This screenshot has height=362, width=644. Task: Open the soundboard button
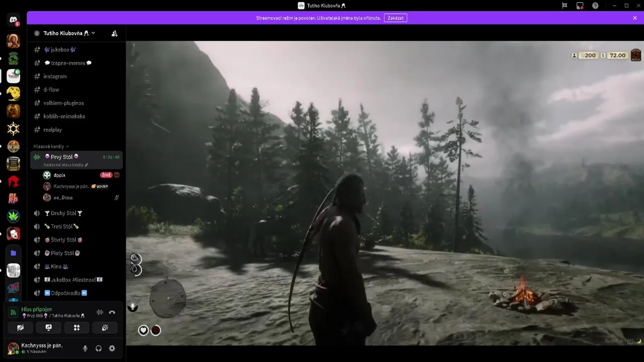[105, 327]
